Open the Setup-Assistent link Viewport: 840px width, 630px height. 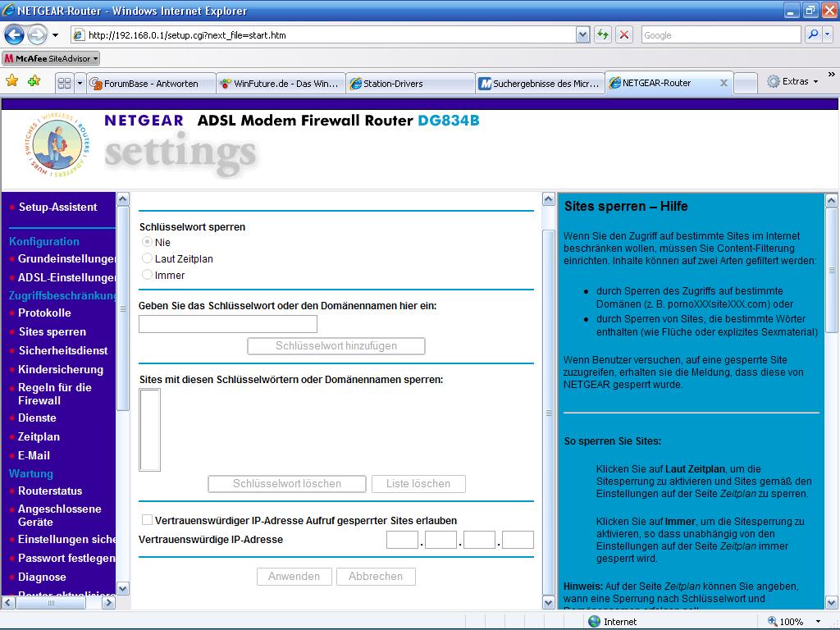(58, 208)
